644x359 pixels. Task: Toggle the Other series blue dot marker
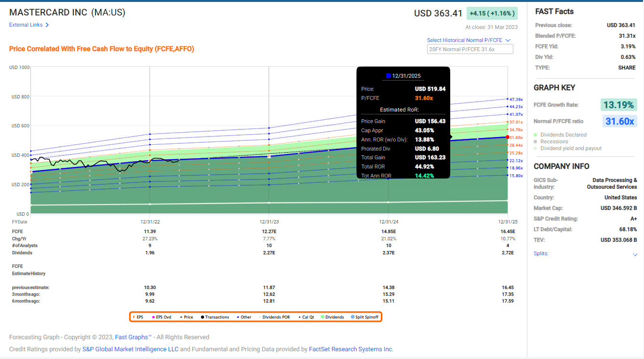click(x=237, y=317)
